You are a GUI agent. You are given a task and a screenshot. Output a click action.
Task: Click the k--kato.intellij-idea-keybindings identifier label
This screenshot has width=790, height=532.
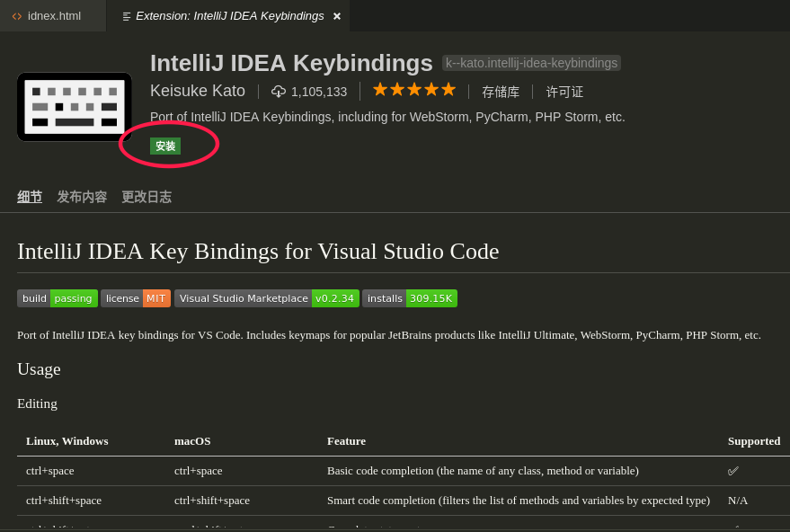[531, 63]
